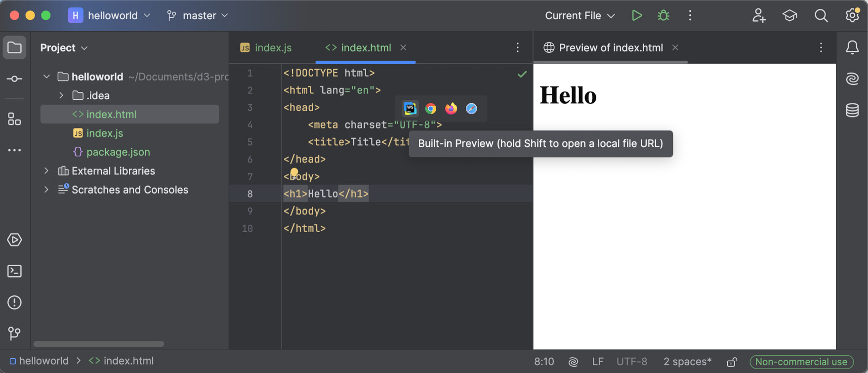Image resolution: width=868 pixels, height=373 pixels.
Task: Click Non-commercial use badge
Action: point(801,362)
